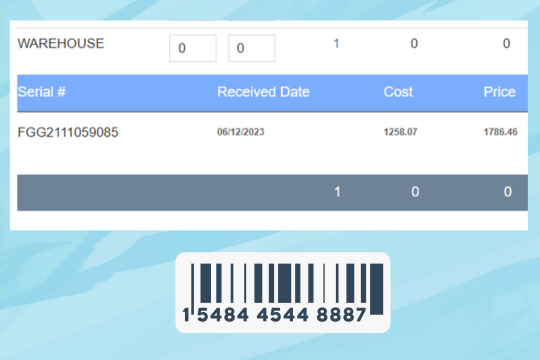This screenshot has width=540, height=360.
Task: Select serial number FGG2111059085
Action: click(x=68, y=132)
